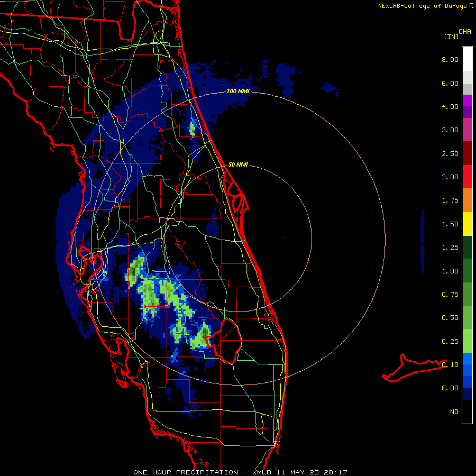Click the [IN] units label above the legend

point(451,36)
